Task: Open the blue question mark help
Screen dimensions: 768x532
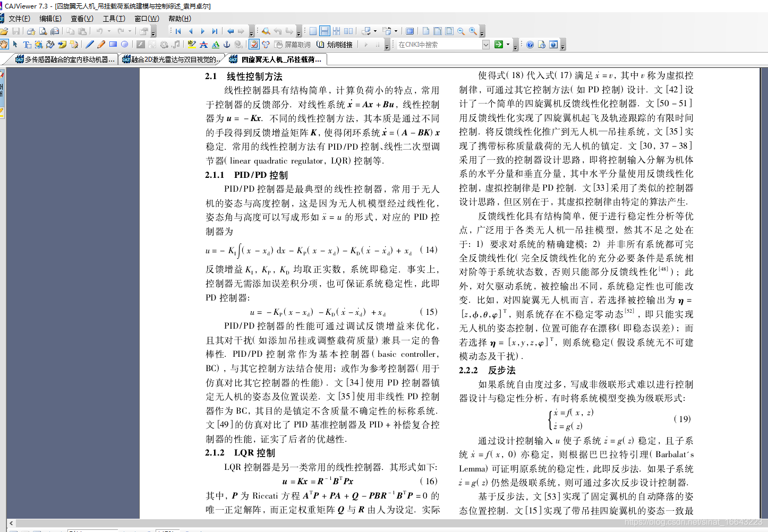Action: (x=530, y=45)
